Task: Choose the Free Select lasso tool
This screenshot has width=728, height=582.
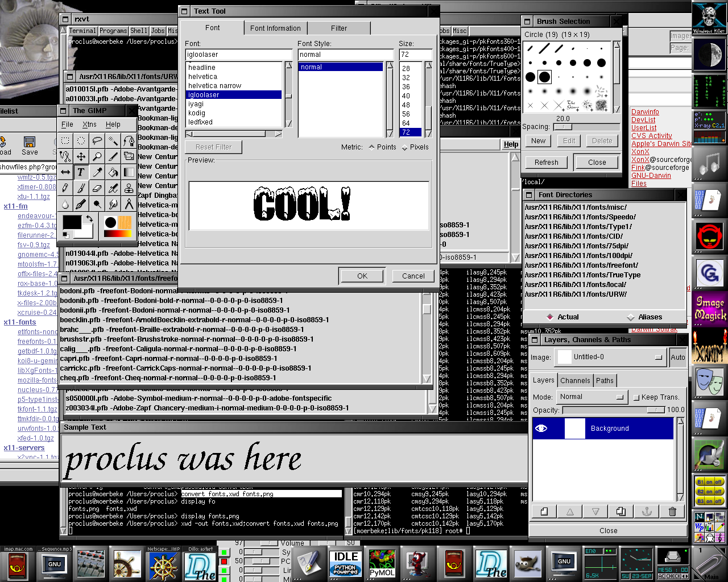Action: [97, 140]
